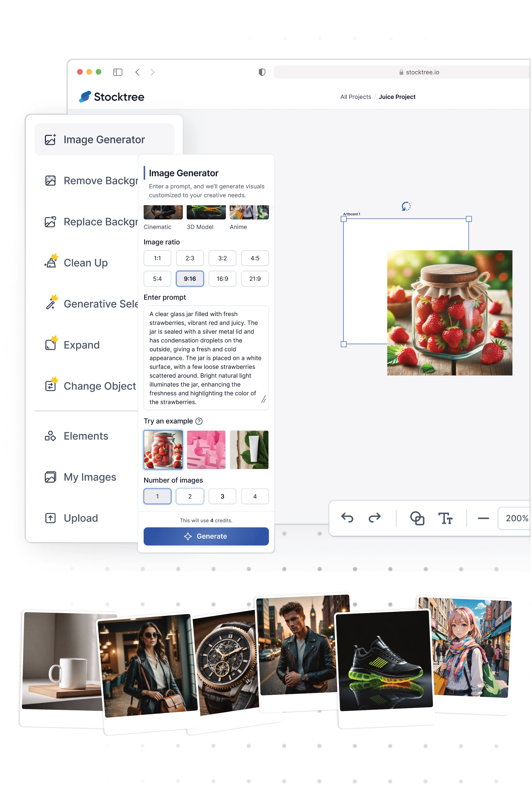Screen dimensions: 532x794
Task: Toggle the browser sidebar icon
Action: pos(118,72)
